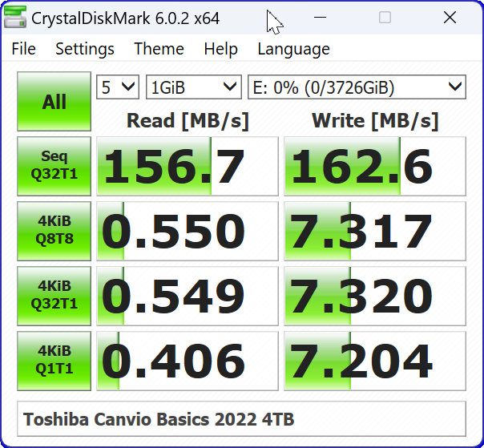This screenshot has height=448, width=484.
Task: Open the Help menu
Action: [x=220, y=49]
